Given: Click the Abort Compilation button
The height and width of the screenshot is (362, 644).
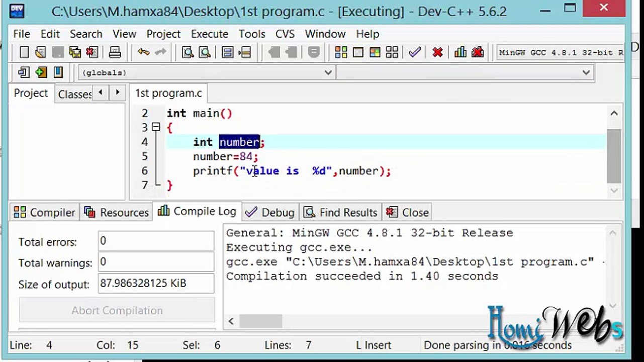Looking at the screenshot, I should [117, 310].
